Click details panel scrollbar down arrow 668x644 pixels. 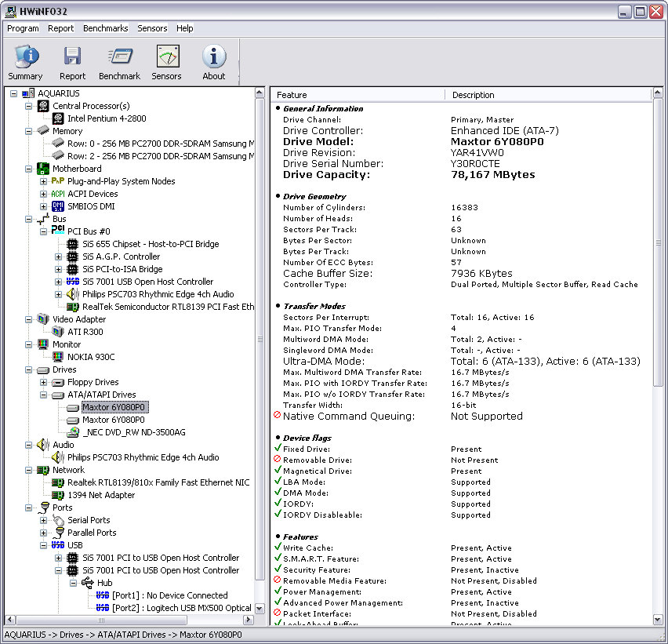click(657, 620)
